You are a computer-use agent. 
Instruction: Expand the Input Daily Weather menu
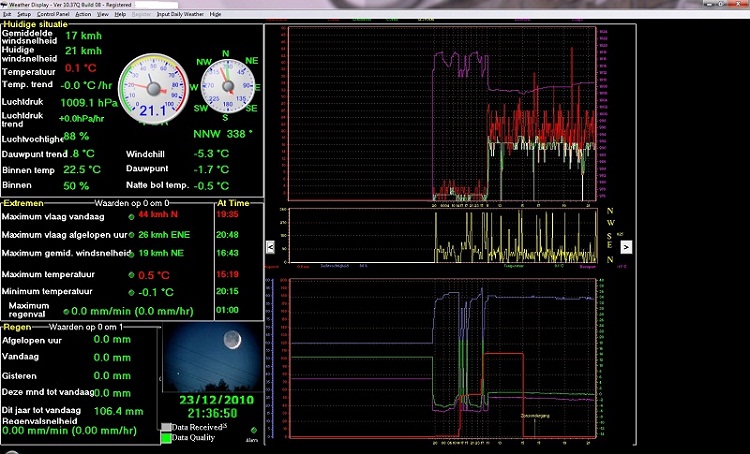180,16
